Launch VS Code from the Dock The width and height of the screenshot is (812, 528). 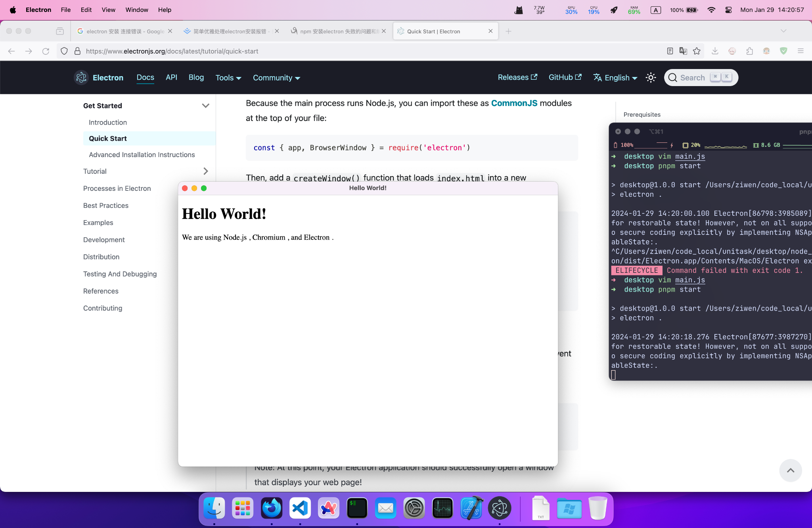tap(300, 508)
